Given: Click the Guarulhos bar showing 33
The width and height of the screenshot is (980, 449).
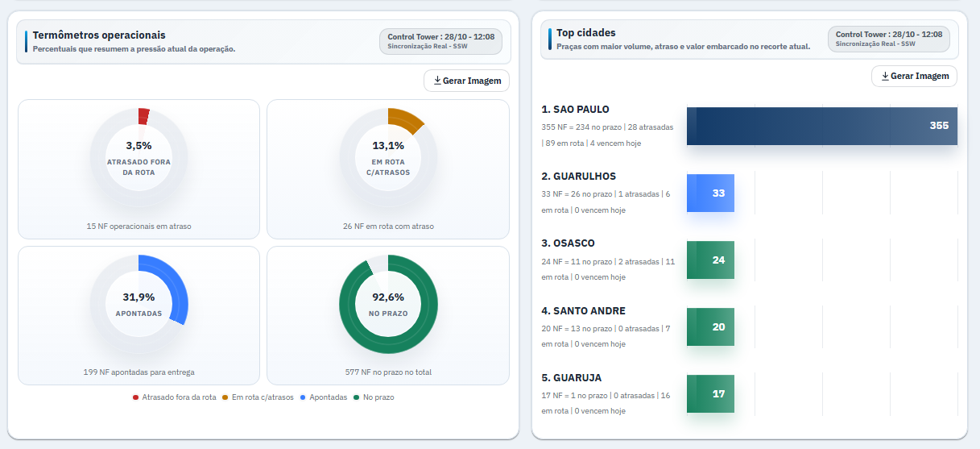Looking at the screenshot, I should [710, 193].
